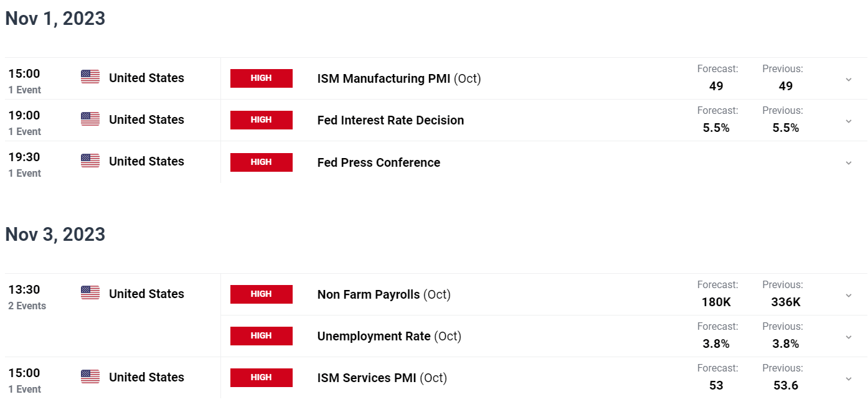Click HIGH badge for Fed Press Conference
The image size is (868, 402).
click(262, 162)
